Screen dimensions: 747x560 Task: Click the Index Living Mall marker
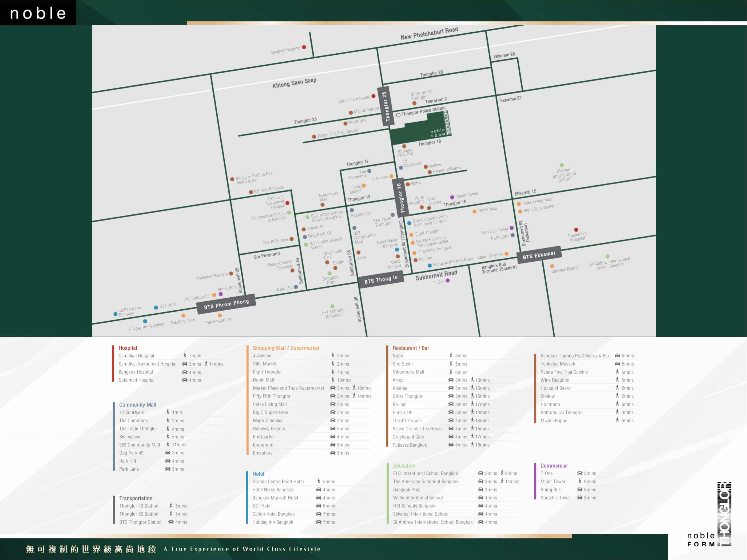[519, 204]
